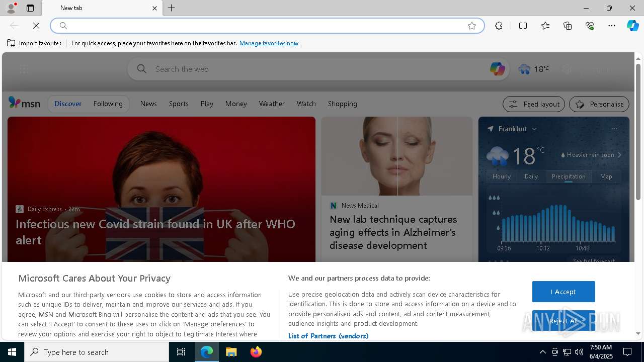
Task: Open the Play section
Action: point(207,104)
